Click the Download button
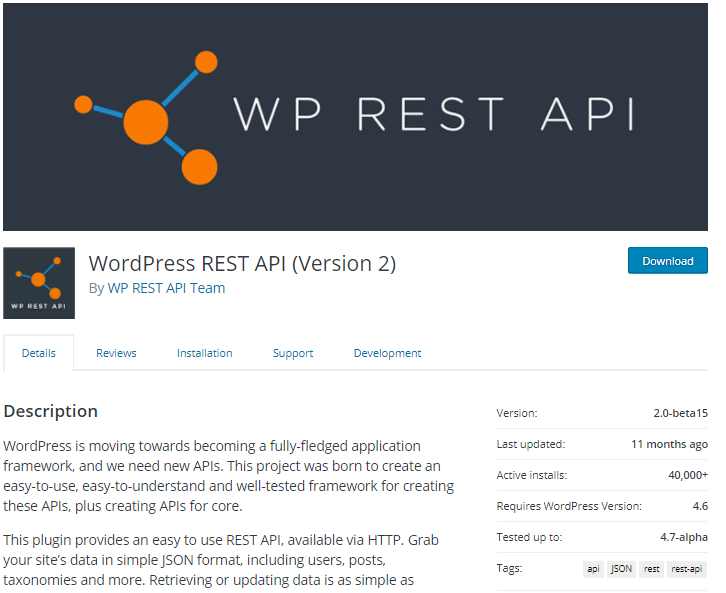This screenshot has width=726, height=593. (x=668, y=261)
